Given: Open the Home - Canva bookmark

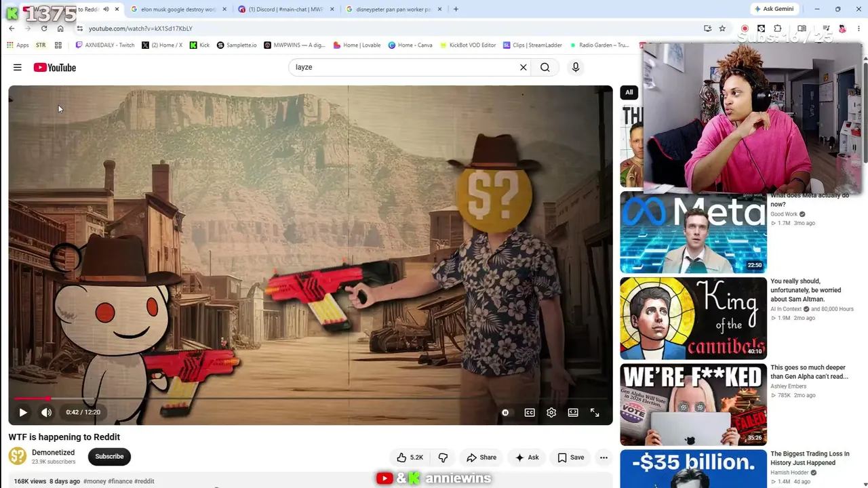Looking at the screenshot, I should 410,45.
